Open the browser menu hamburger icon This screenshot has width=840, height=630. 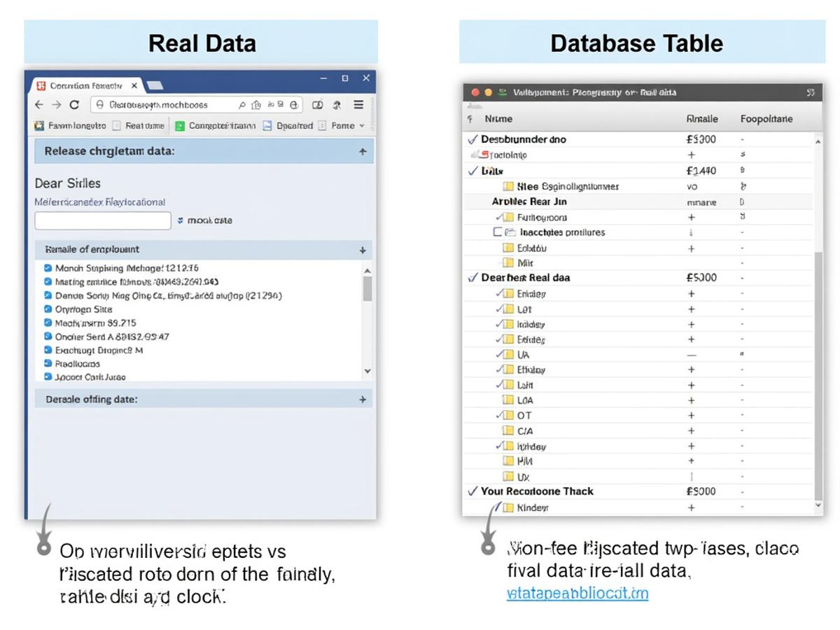[358, 104]
